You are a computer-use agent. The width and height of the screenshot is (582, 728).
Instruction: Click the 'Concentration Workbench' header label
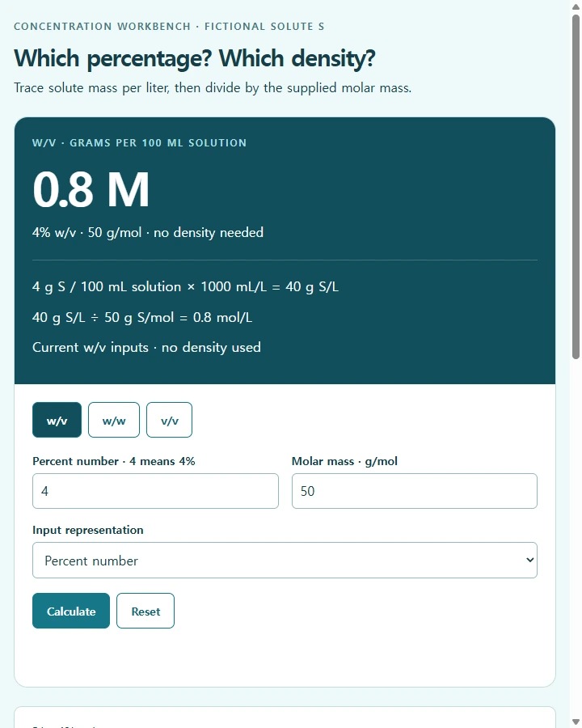coord(169,27)
